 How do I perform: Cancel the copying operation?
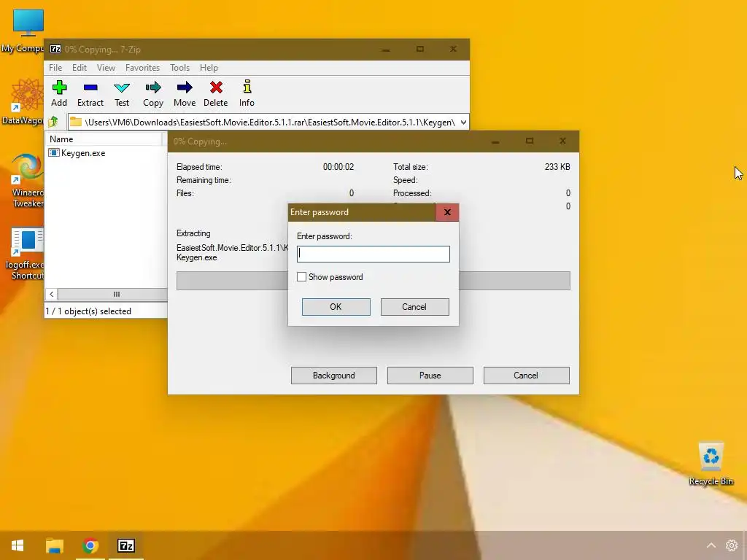[x=527, y=376]
